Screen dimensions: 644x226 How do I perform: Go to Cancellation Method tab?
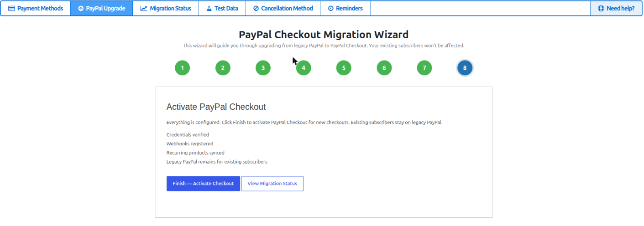tap(283, 8)
